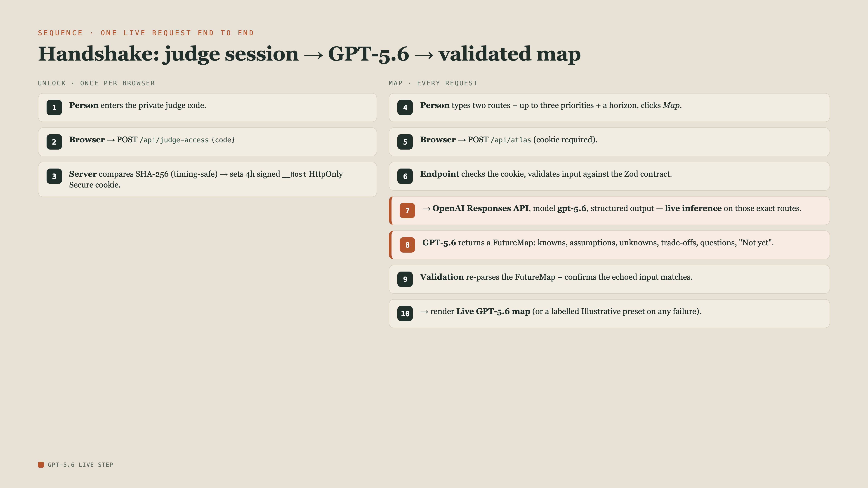The width and height of the screenshot is (868, 488).
Task: Click the 'OpenAI Responses API' bold text
Action: [x=481, y=209]
